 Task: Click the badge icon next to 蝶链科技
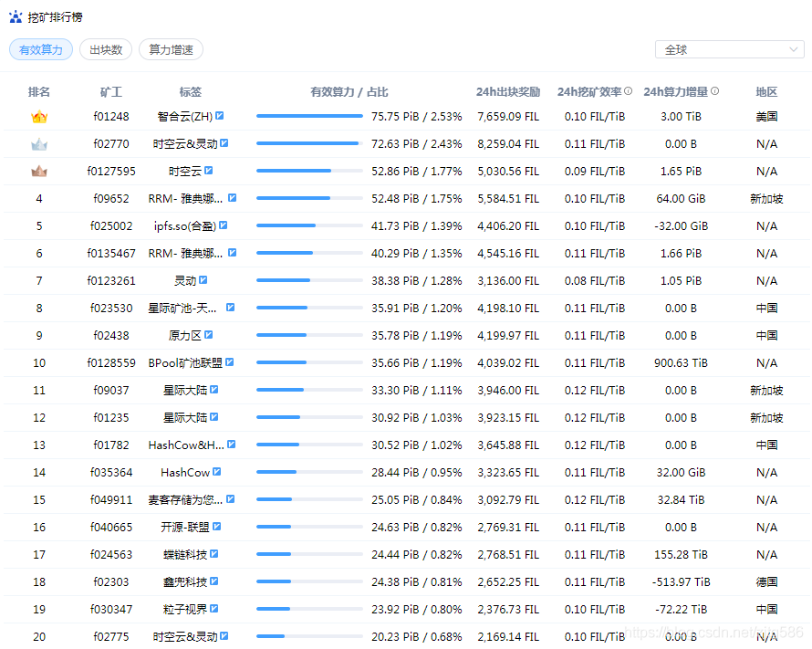[213, 554]
